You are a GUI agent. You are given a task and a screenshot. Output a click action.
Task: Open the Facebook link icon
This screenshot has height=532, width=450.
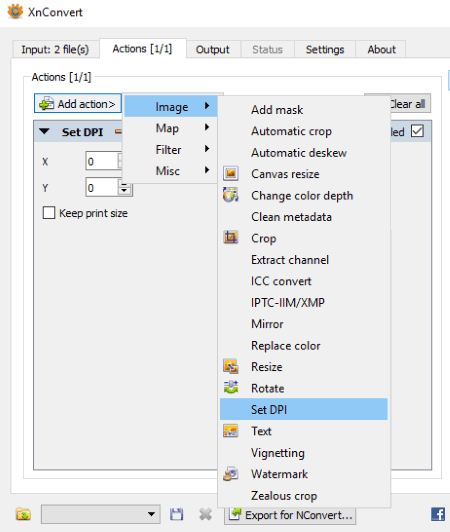tap(438, 514)
